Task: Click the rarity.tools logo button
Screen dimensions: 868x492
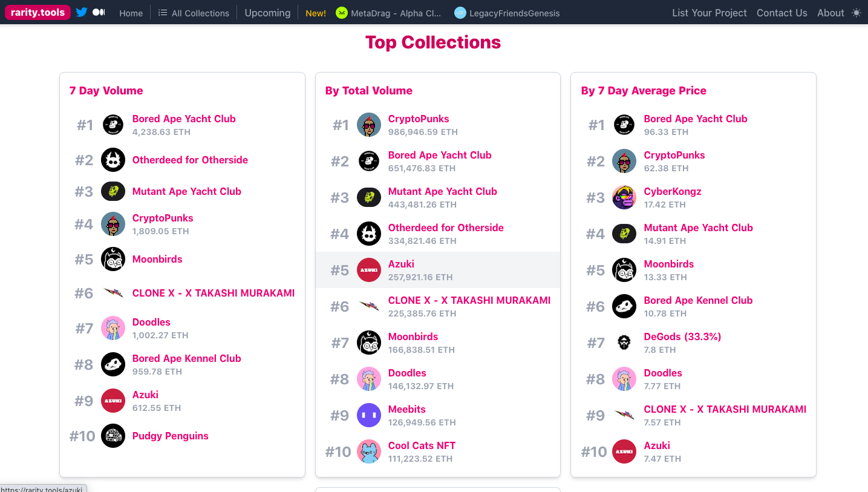Action: (x=38, y=12)
